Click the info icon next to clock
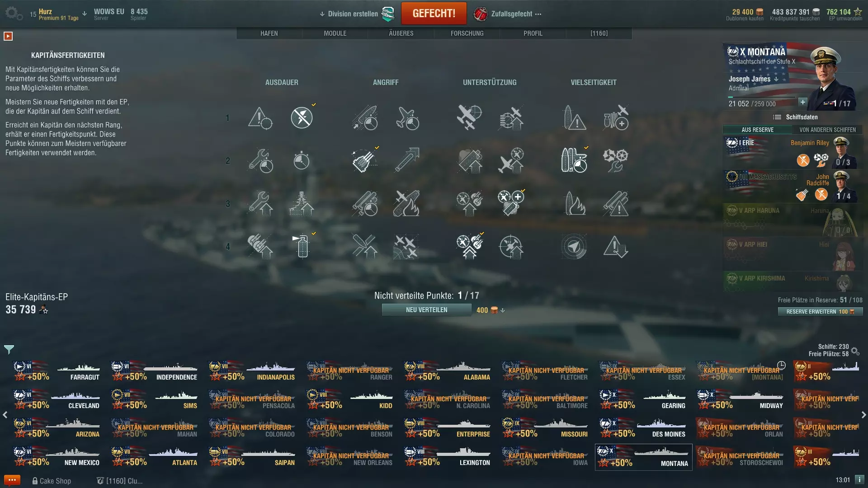This screenshot has width=868, height=488. pyautogui.click(x=859, y=480)
